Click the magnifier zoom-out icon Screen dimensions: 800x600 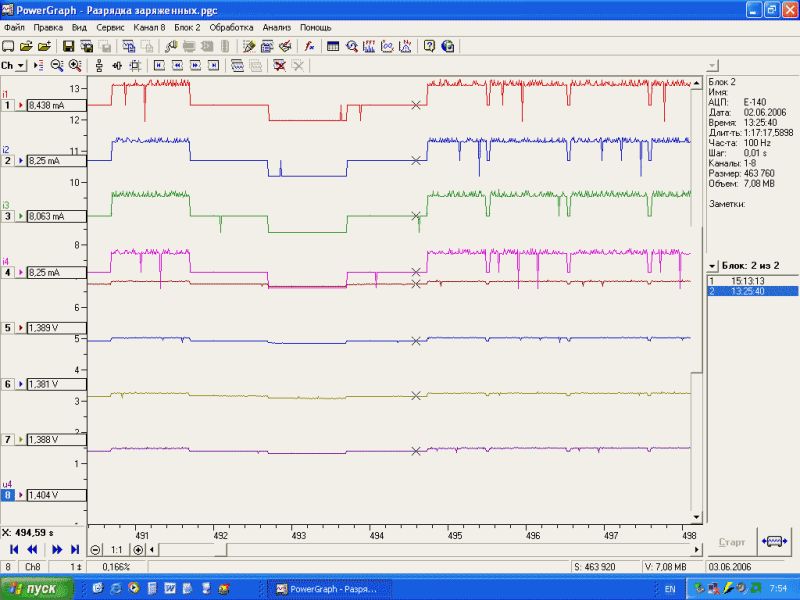tap(57, 65)
